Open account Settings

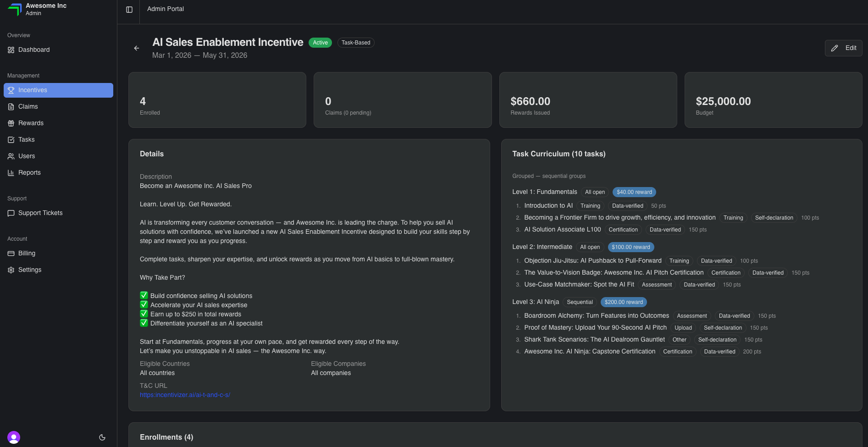click(58, 270)
